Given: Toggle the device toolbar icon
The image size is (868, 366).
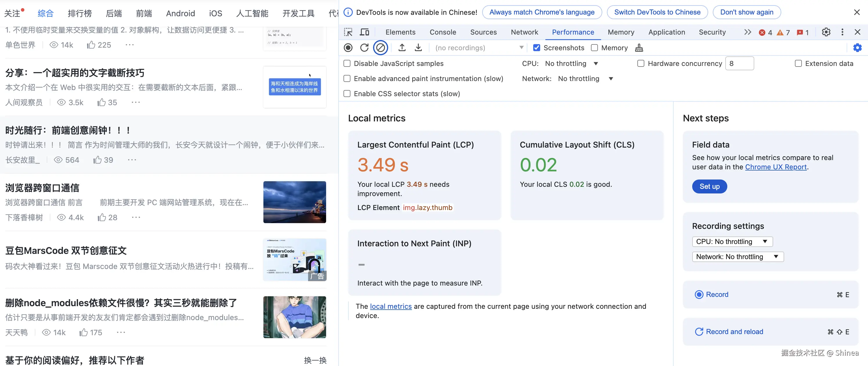Looking at the screenshot, I should [x=364, y=32].
